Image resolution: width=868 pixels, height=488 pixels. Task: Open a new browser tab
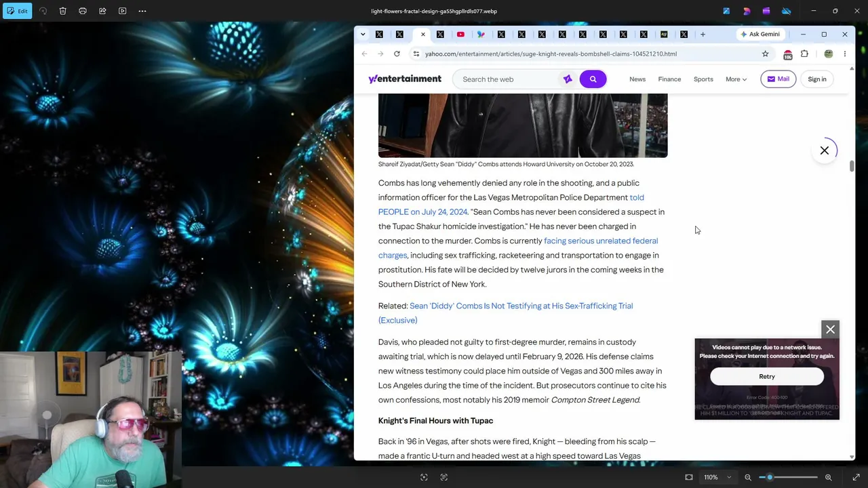click(703, 34)
